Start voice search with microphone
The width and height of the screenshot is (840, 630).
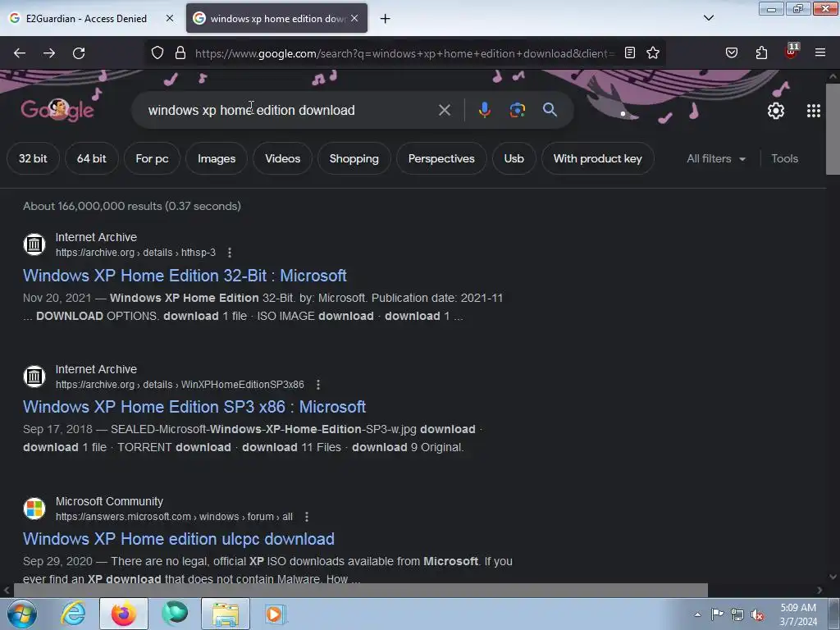pos(484,110)
